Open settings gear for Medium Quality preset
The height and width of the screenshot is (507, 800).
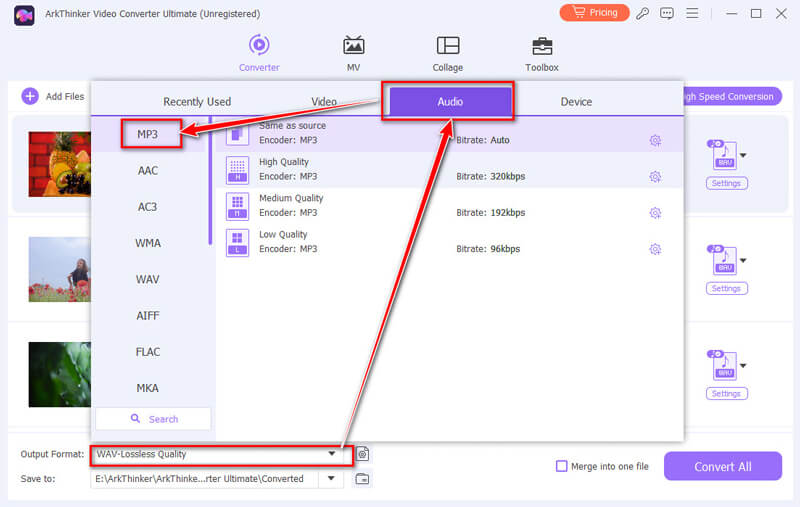coord(655,213)
